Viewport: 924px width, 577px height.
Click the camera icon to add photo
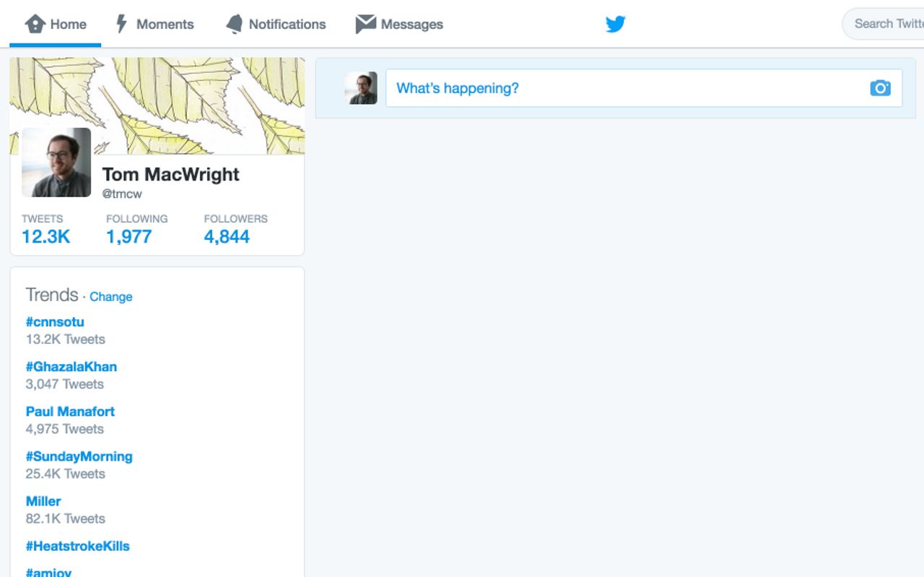click(x=880, y=88)
